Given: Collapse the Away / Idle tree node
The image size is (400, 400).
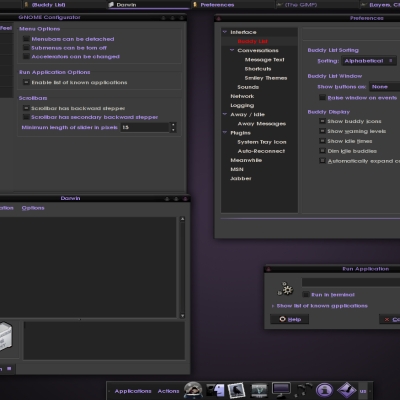Looking at the screenshot, I should click(x=225, y=114).
